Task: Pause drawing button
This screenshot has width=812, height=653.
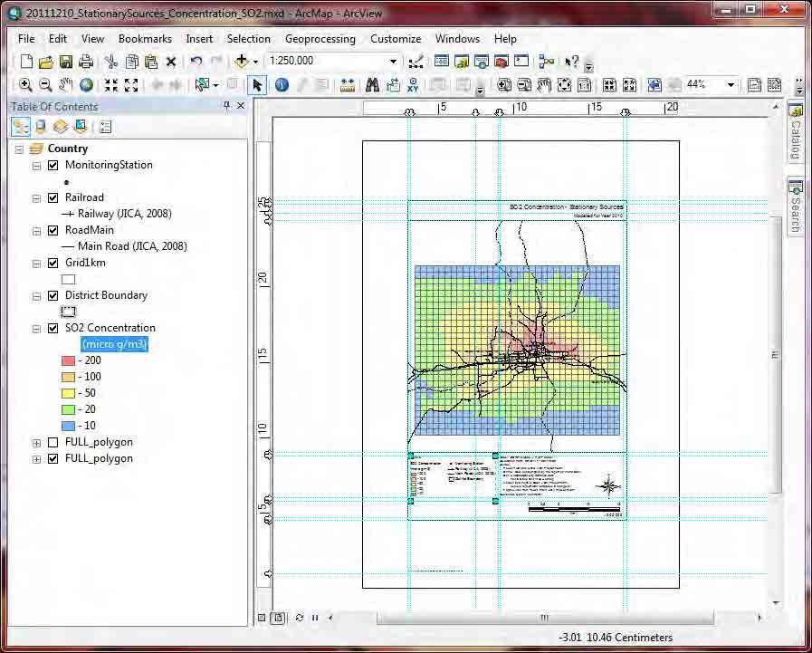Action: tap(315, 618)
